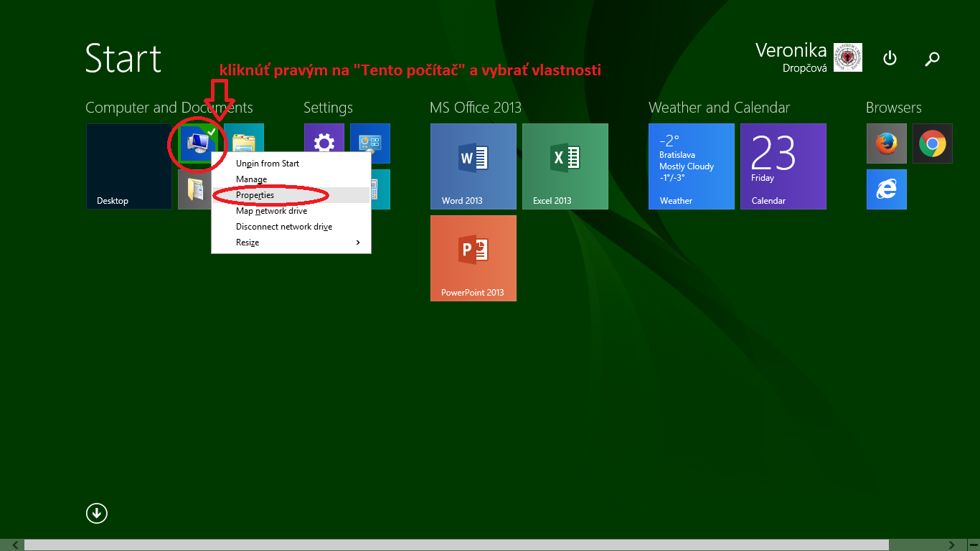The height and width of the screenshot is (551, 980).
Task: Open the Word 2013 tile
Action: click(473, 166)
